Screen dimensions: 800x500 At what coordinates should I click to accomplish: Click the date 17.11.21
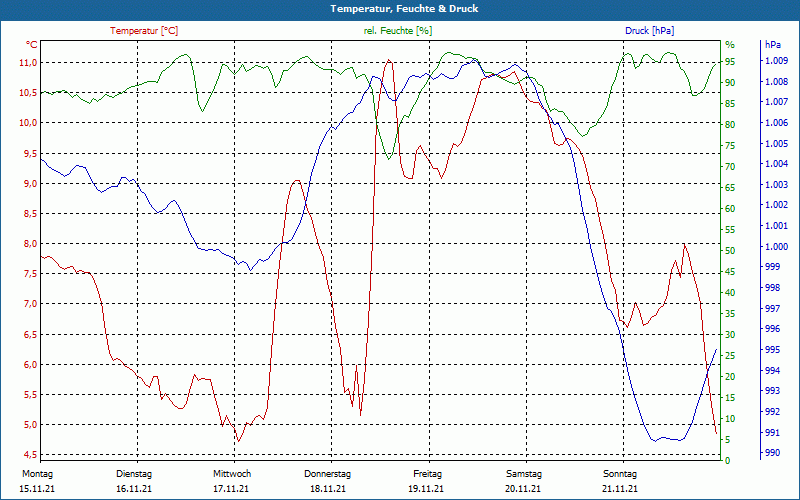tap(231, 489)
